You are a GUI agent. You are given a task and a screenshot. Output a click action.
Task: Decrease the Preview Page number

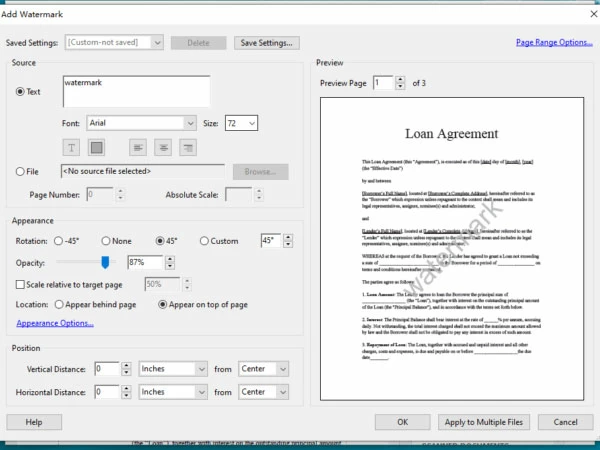coord(400,86)
